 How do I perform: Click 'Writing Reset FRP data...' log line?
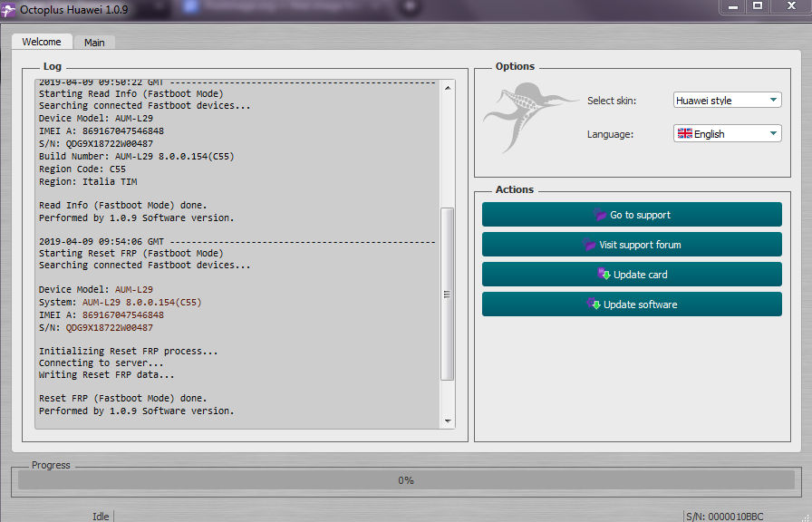(x=107, y=374)
